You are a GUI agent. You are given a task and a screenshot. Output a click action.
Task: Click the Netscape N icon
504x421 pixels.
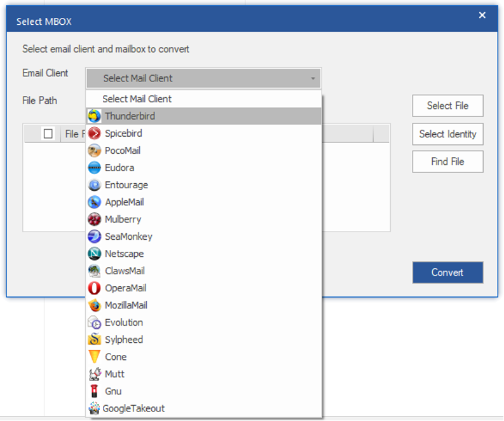pyautogui.click(x=94, y=254)
